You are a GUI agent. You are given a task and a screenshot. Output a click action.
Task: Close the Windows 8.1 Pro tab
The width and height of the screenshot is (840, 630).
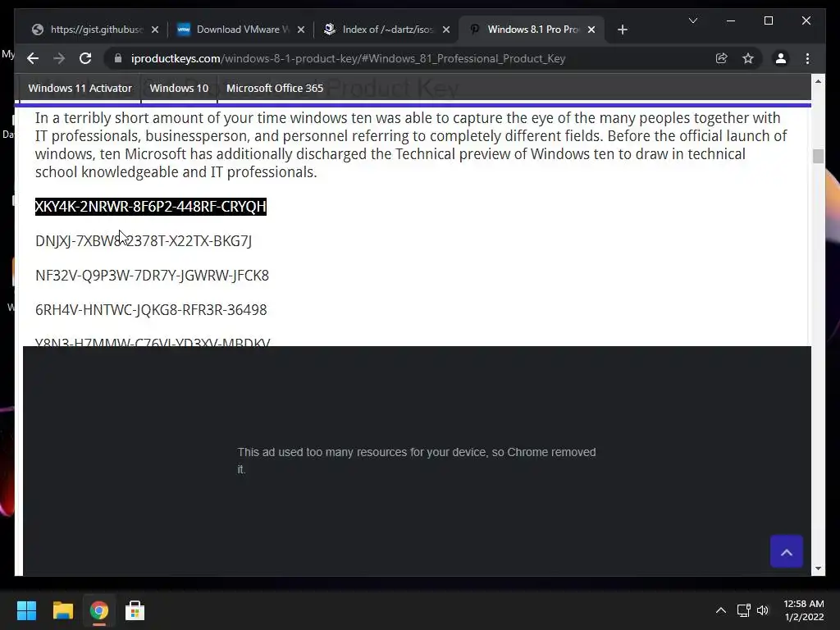pyautogui.click(x=591, y=30)
